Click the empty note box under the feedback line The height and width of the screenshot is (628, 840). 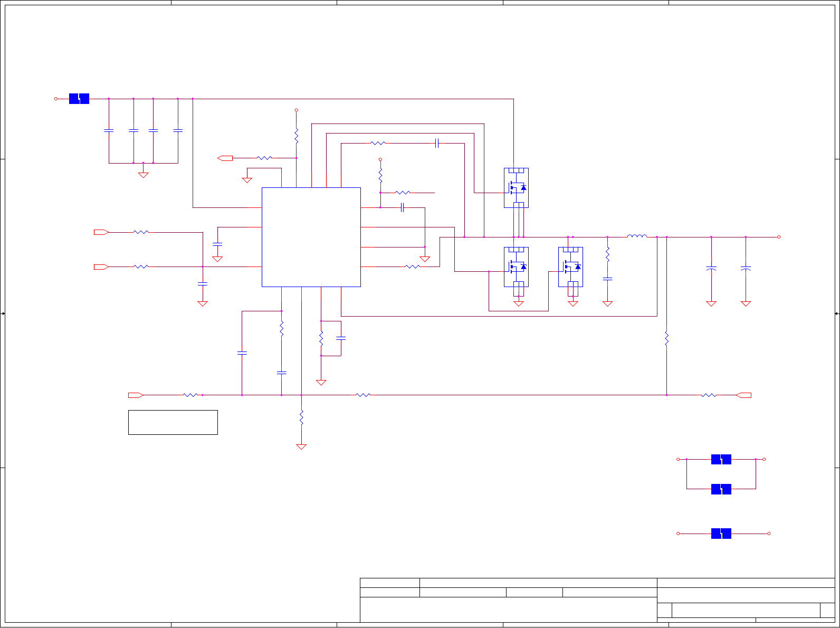(x=173, y=422)
